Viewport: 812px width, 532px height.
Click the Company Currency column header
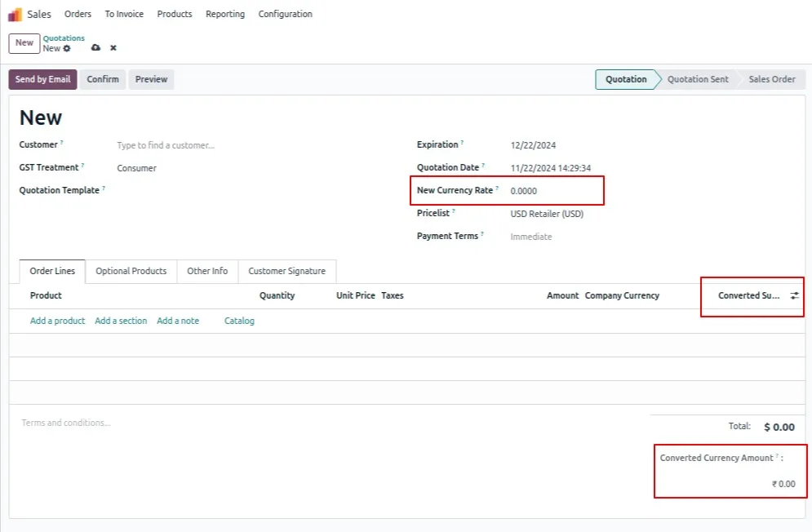[622, 295]
